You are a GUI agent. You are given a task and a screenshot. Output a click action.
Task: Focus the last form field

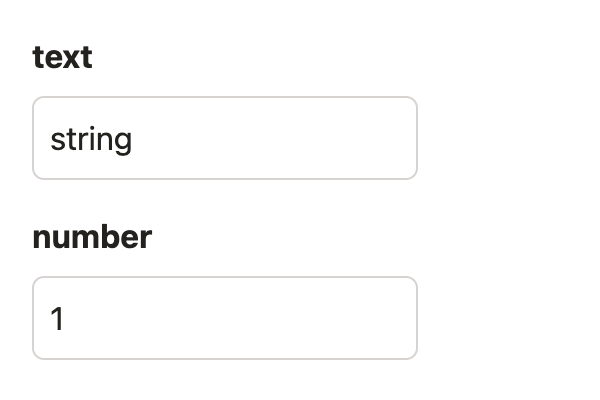(x=224, y=318)
